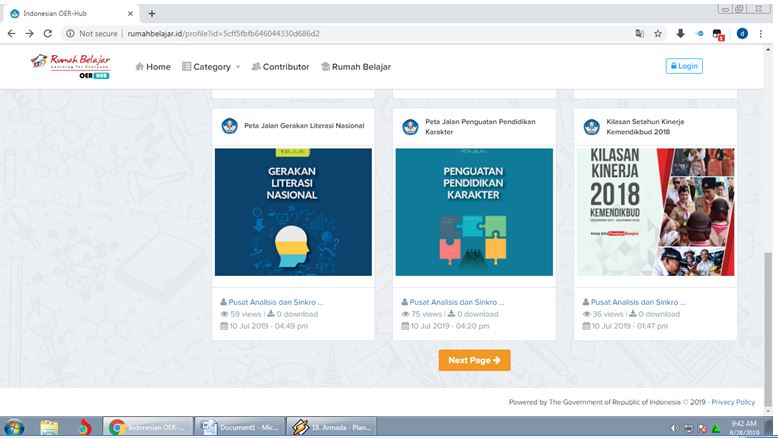The height and width of the screenshot is (438, 778).
Task: Switch to the '18. Armada' taskbar button
Action: click(x=331, y=427)
